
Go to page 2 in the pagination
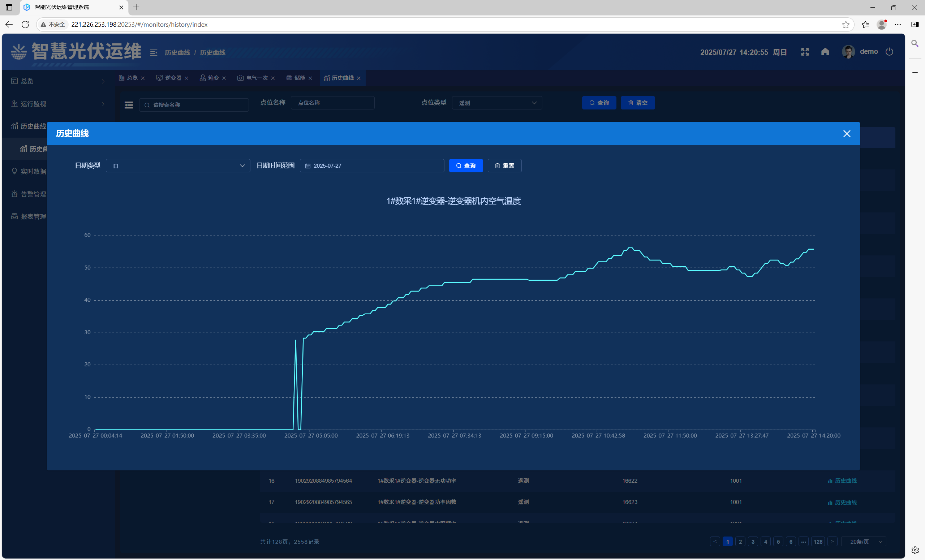point(740,542)
